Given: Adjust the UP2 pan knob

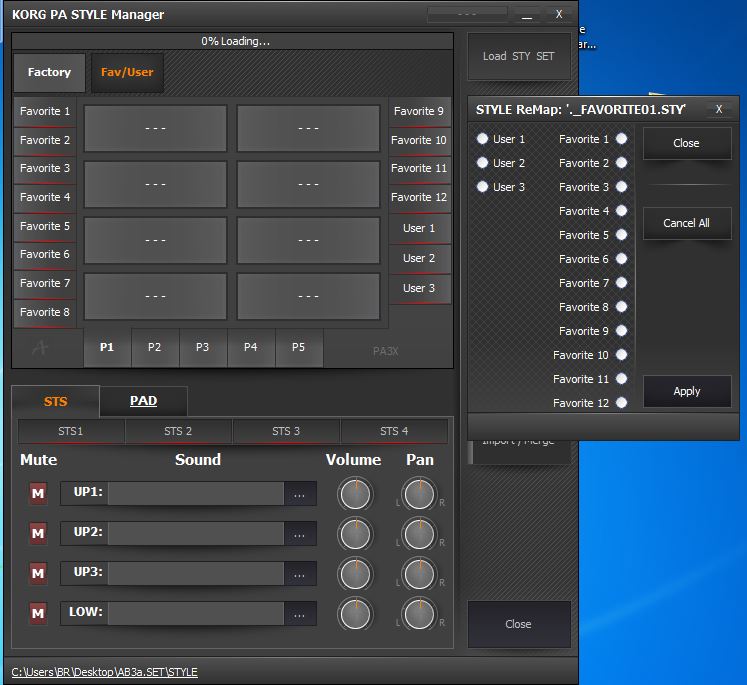Looking at the screenshot, I should point(420,534).
